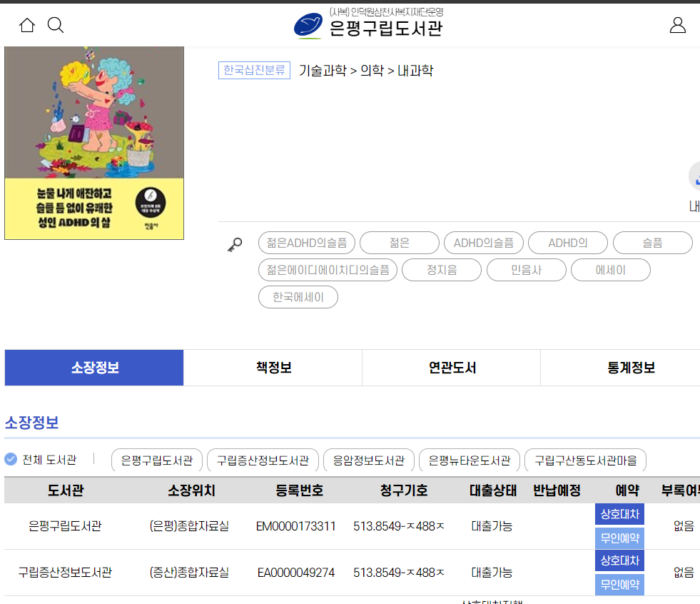700x604 pixels.
Task: Filter holdings by 구립구산동도서관마을
Action: (x=585, y=460)
